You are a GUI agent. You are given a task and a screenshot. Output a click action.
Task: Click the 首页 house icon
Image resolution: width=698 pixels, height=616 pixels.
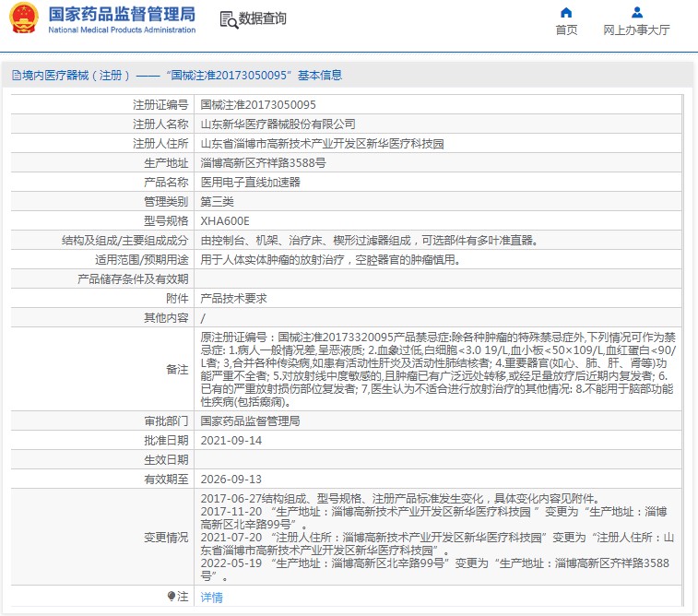click(x=566, y=12)
